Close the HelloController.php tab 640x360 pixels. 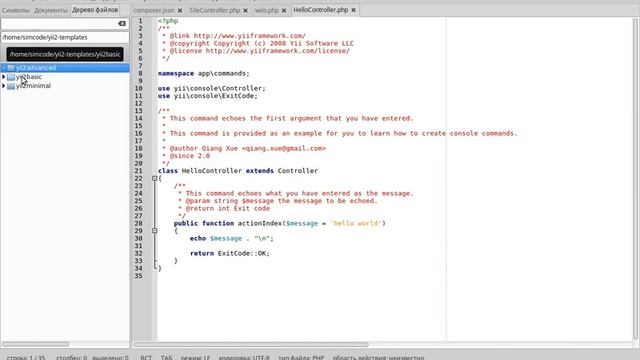(353, 10)
